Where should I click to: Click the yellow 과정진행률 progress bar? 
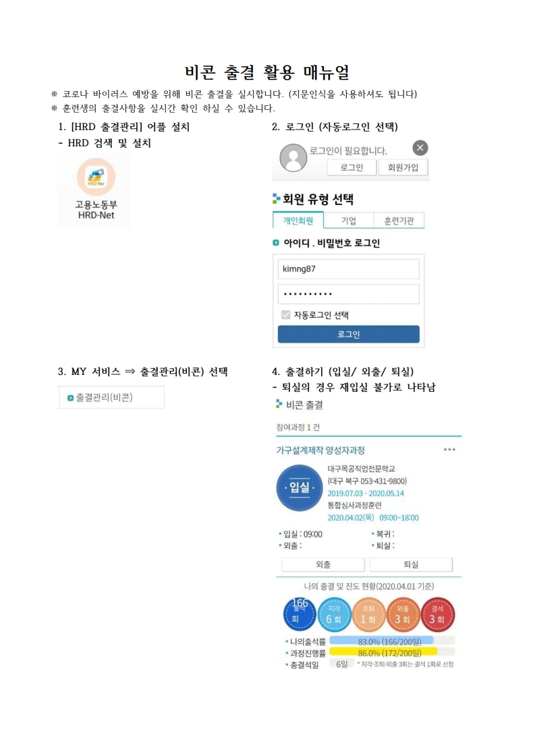(383, 653)
